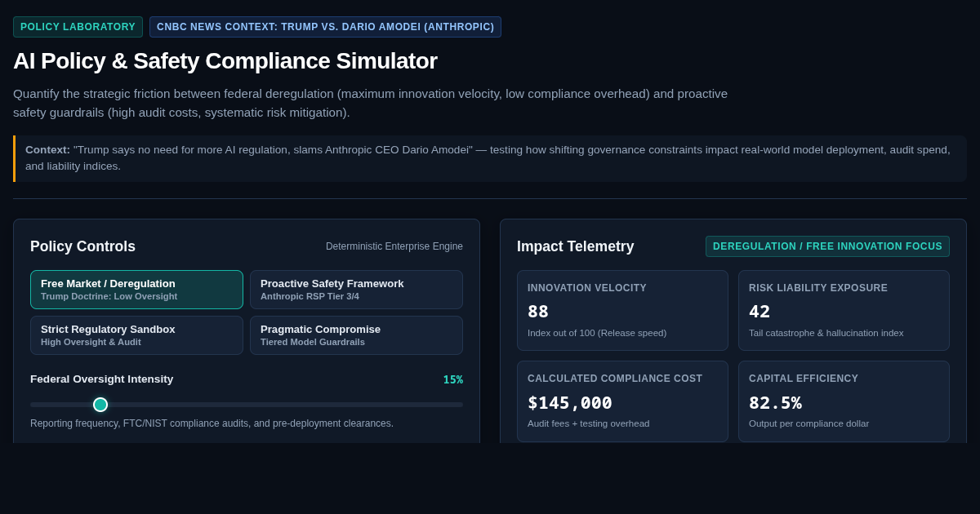Click the Deterministic Enterprise Engine label
The width and height of the screenshot is (980, 514).
click(x=394, y=246)
